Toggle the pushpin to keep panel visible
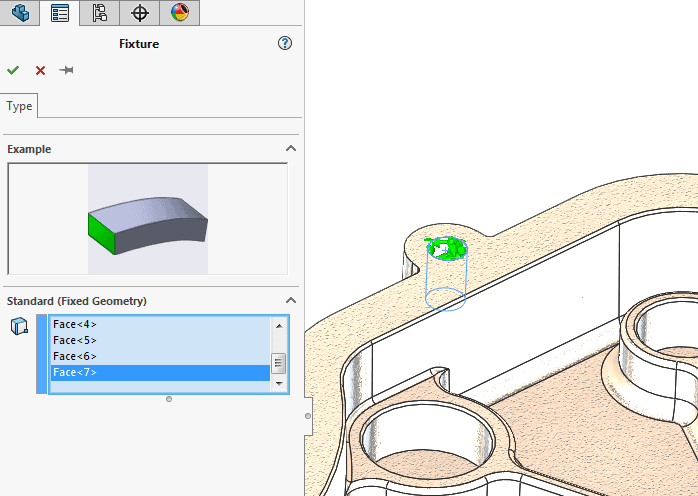Image resolution: width=698 pixels, height=496 pixels. coord(67,70)
